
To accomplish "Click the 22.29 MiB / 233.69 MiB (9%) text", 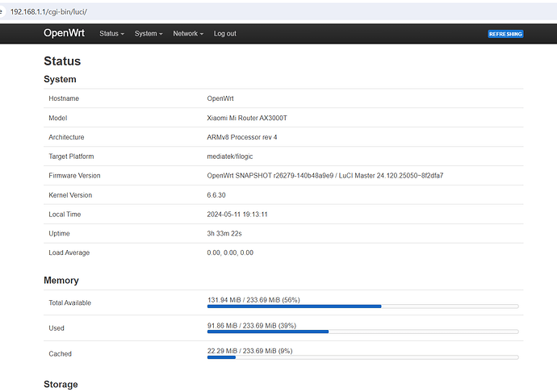I will pyautogui.click(x=249, y=351).
